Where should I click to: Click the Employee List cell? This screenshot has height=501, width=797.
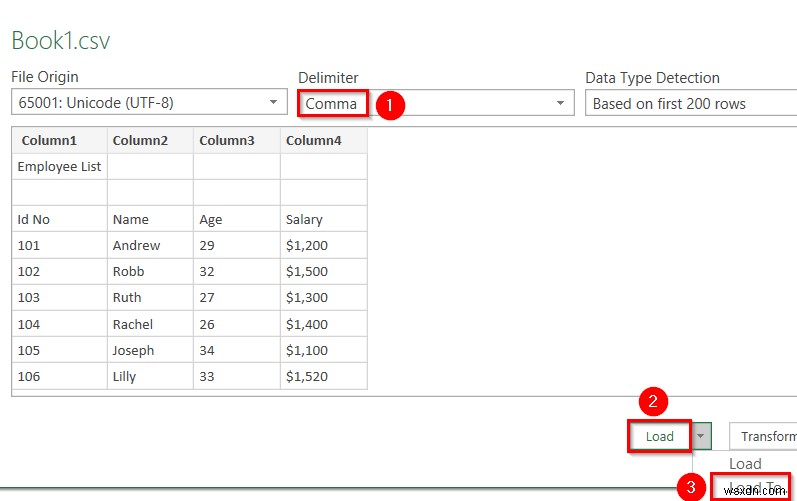click(59, 167)
